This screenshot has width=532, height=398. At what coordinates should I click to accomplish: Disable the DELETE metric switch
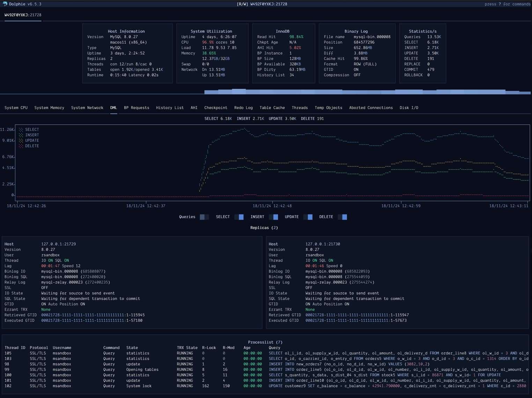[342, 217]
